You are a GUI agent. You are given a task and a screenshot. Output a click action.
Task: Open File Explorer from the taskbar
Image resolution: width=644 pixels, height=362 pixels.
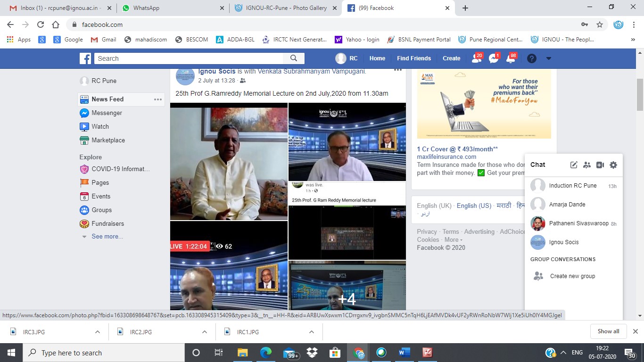(x=242, y=353)
